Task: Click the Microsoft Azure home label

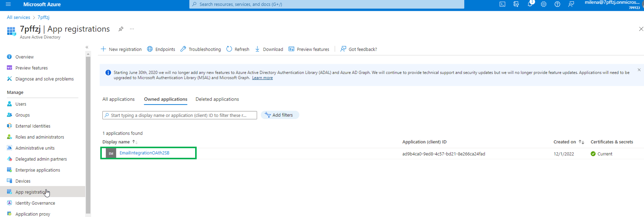Action: pyautogui.click(x=42, y=4)
